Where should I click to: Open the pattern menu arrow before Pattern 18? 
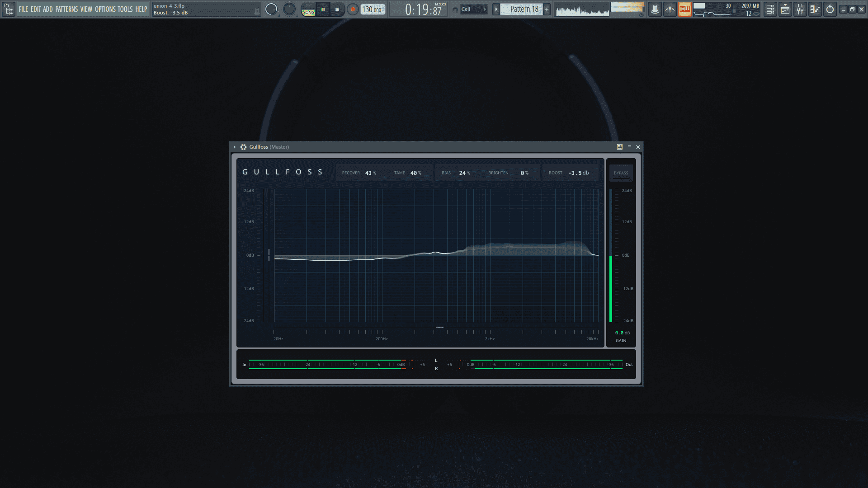pyautogui.click(x=496, y=9)
